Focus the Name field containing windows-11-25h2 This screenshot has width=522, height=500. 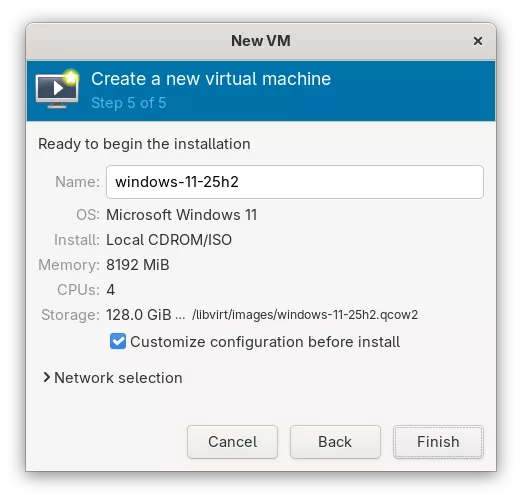point(295,182)
